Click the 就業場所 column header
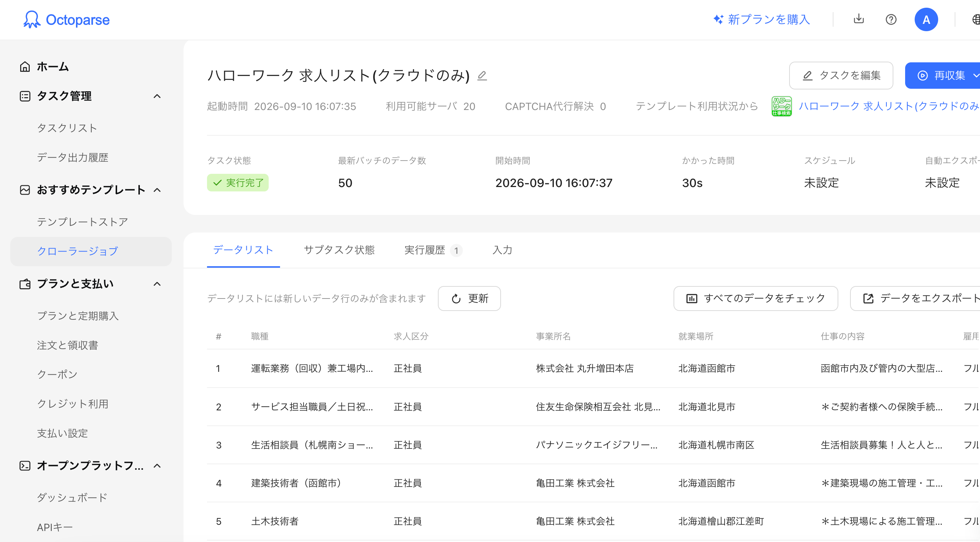 [696, 336]
